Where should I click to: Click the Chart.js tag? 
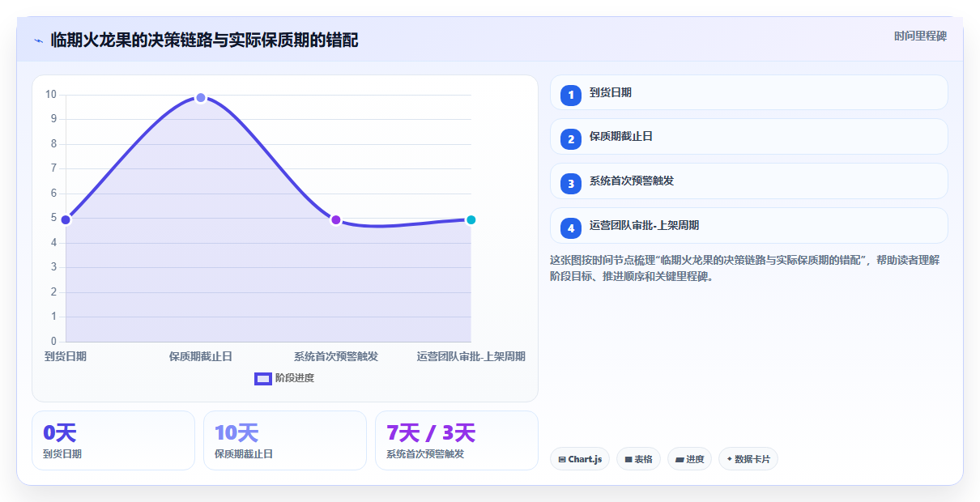580,459
